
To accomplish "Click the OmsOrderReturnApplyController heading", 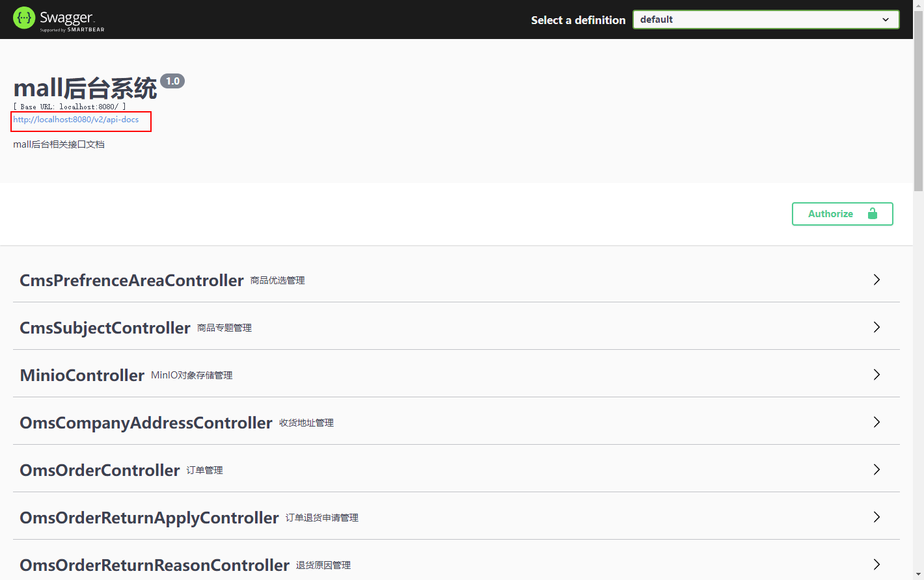I will coord(149,518).
